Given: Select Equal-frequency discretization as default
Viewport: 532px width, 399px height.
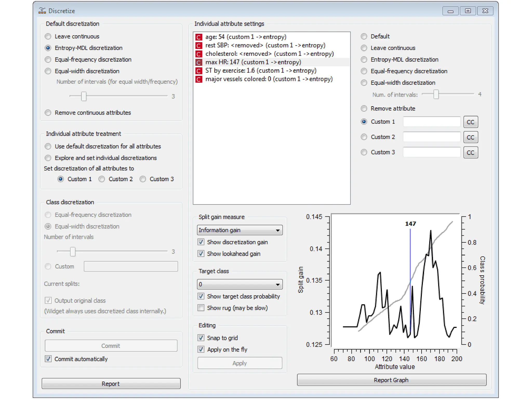Looking at the screenshot, I should [48, 60].
